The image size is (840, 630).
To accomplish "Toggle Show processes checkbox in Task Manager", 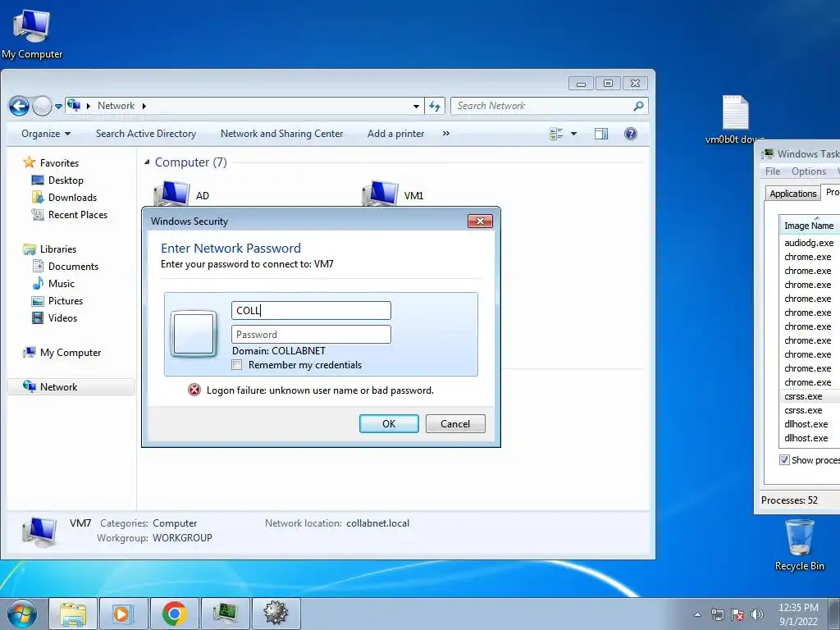I will tap(784, 460).
